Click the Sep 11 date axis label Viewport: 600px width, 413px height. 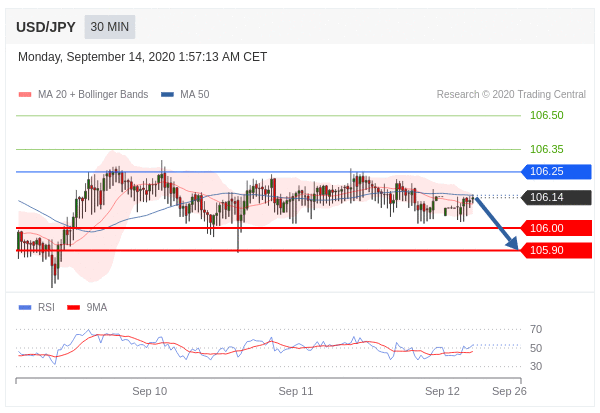(x=296, y=391)
